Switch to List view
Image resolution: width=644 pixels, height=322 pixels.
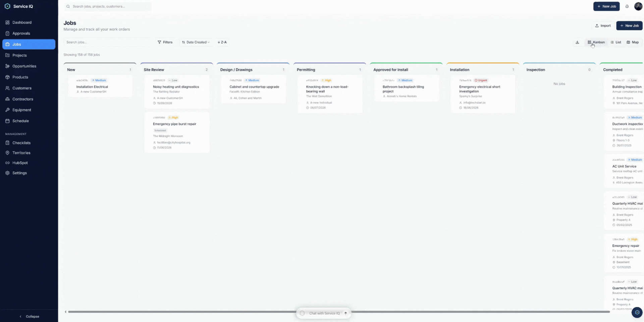pos(616,42)
